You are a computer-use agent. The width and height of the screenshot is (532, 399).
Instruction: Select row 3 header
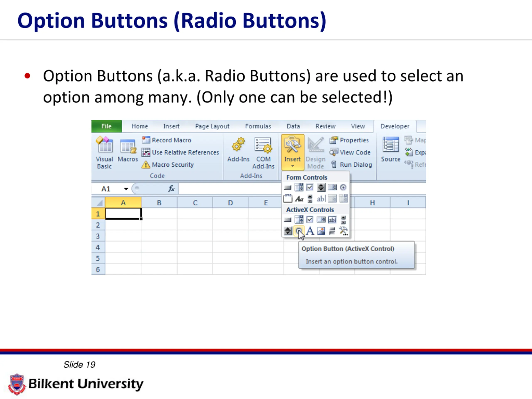[98, 236]
